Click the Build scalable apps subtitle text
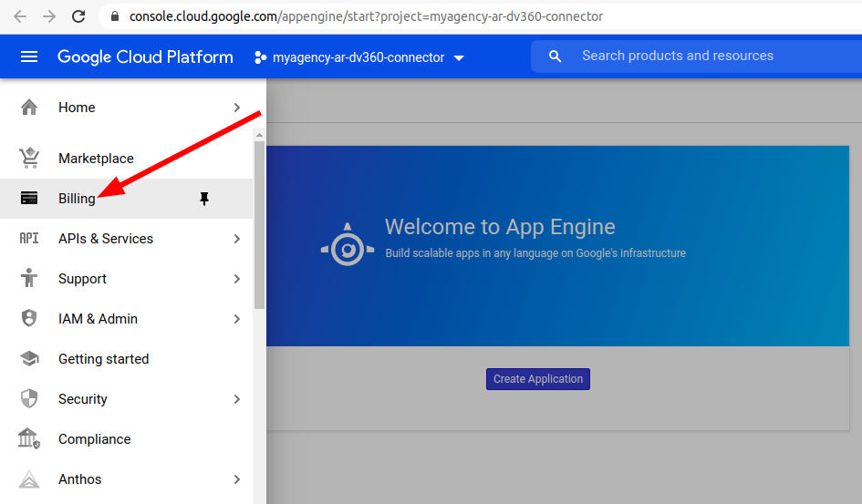This screenshot has height=504, width=862. [535, 253]
